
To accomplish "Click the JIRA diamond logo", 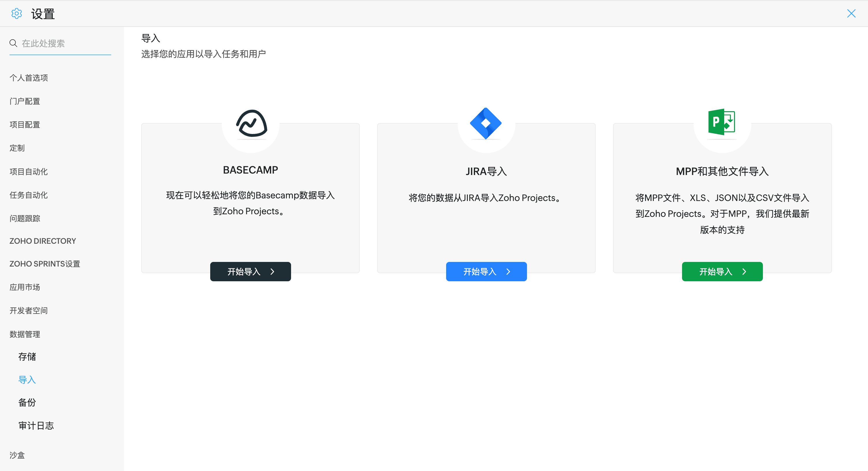I will click(x=486, y=123).
